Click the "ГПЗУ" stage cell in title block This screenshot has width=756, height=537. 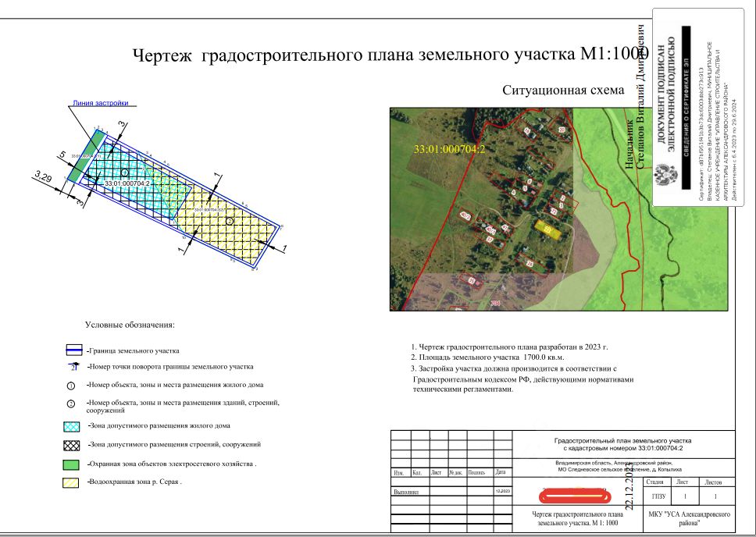pyautogui.click(x=658, y=496)
